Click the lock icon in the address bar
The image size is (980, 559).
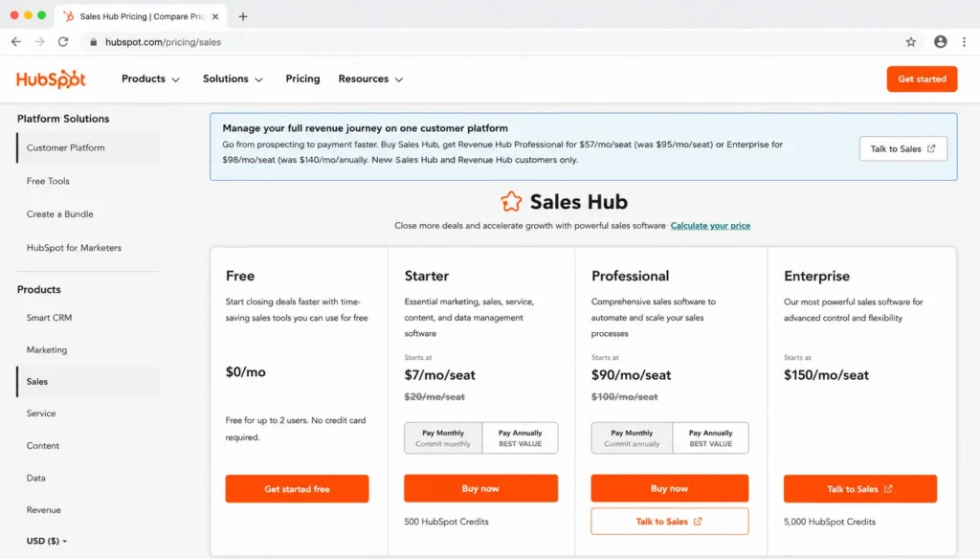[x=93, y=42]
